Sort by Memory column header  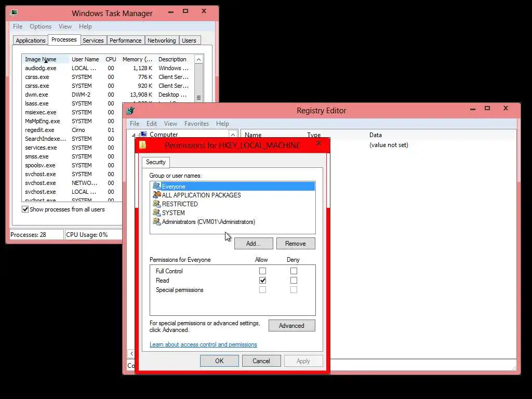coord(137,59)
